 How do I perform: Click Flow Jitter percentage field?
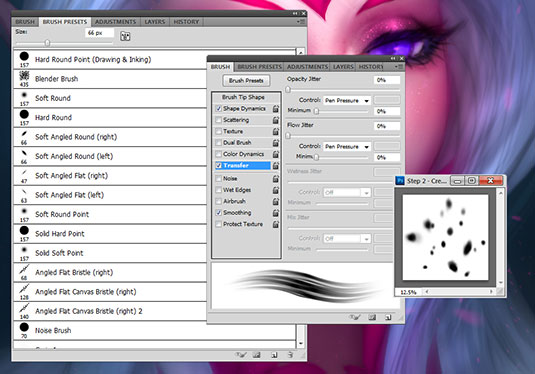pyautogui.click(x=387, y=126)
